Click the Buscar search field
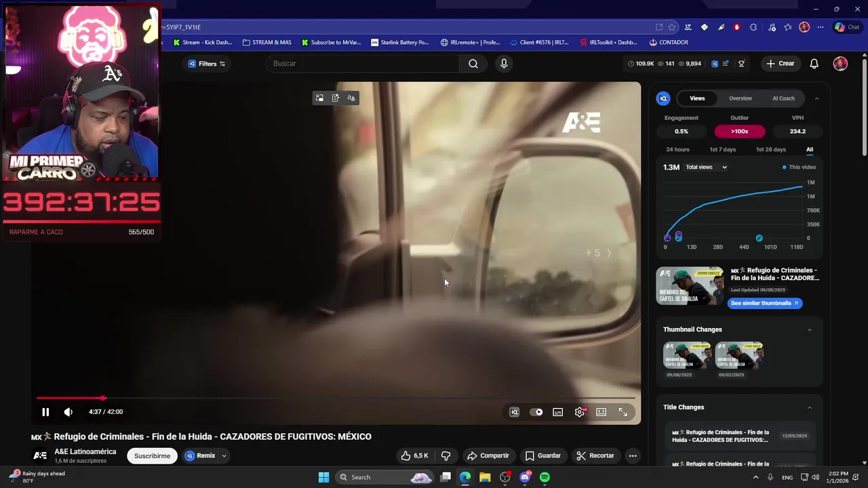868x488 pixels. (x=363, y=64)
